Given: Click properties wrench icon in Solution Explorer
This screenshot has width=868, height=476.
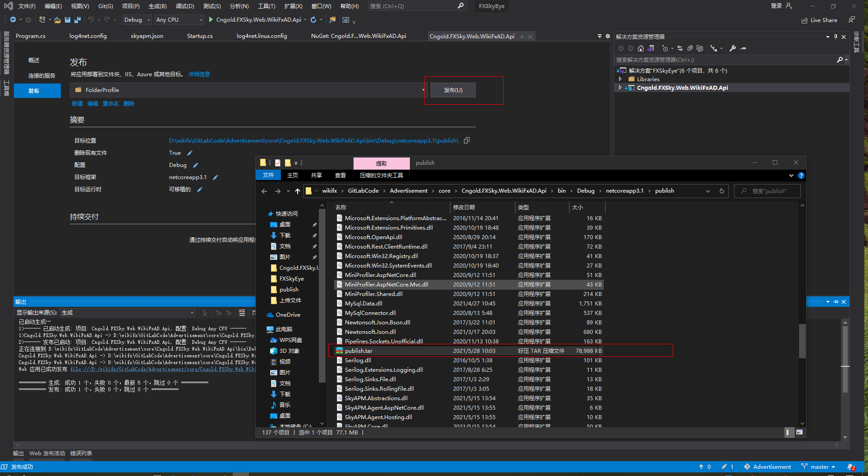Looking at the screenshot, I should 733,48.
